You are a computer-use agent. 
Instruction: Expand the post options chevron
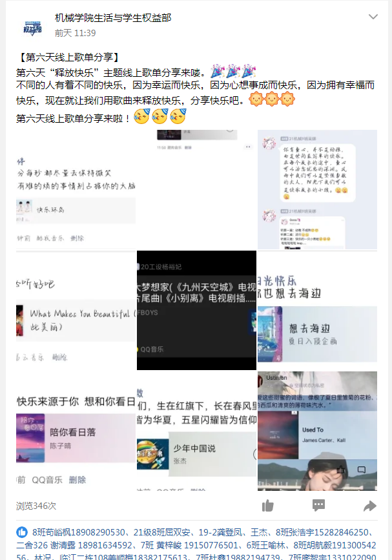[x=373, y=17]
